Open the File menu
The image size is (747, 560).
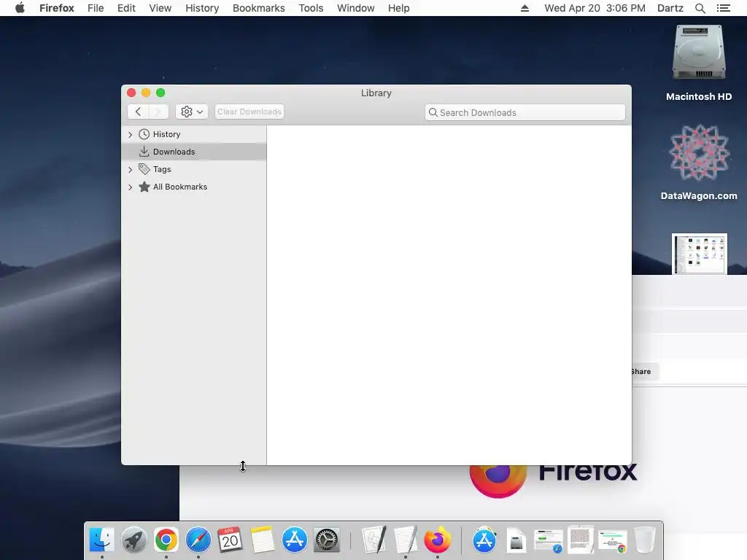coord(96,8)
